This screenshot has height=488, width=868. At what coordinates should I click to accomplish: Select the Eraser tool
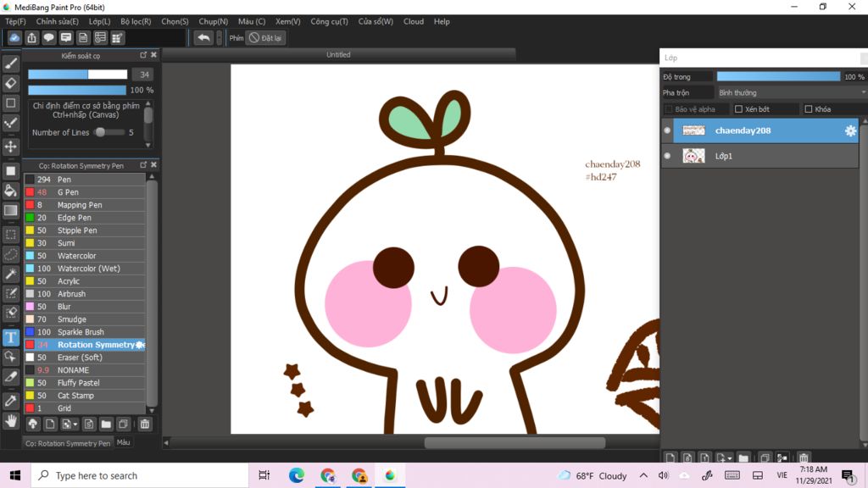point(11,83)
